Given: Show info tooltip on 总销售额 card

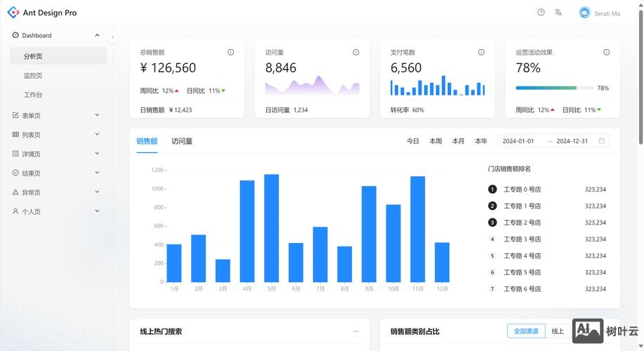Looking at the screenshot, I should click(231, 52).
